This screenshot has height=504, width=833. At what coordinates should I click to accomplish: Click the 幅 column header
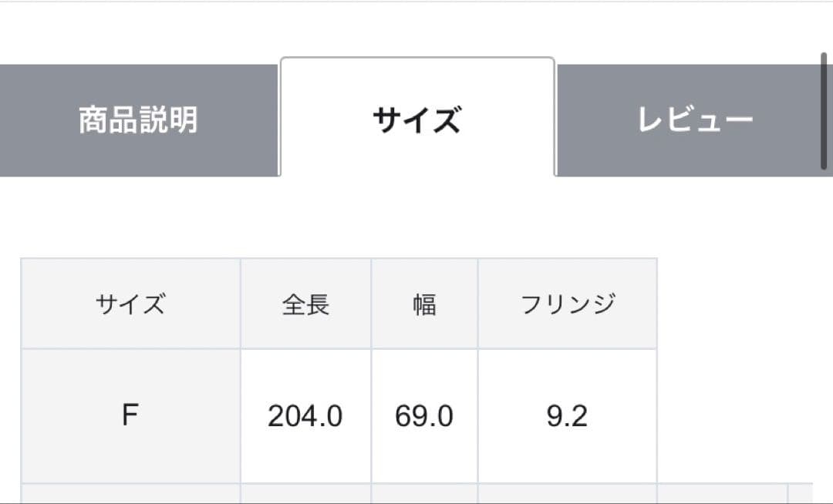425,303
